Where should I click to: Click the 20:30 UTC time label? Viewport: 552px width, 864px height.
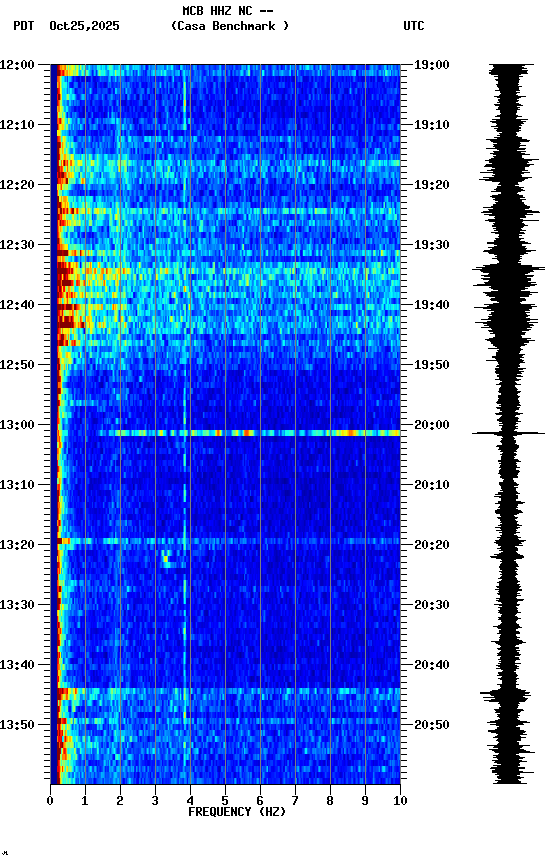431,605
